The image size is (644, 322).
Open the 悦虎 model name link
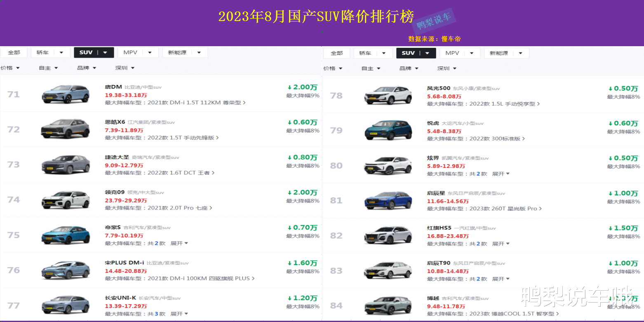click(x=433, y=123)
